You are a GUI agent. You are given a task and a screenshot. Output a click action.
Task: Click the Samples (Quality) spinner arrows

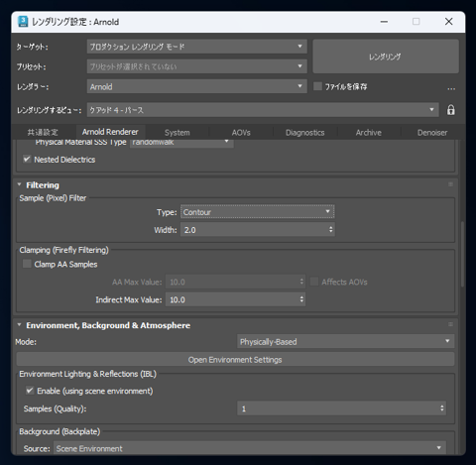[x=442, y=408]
